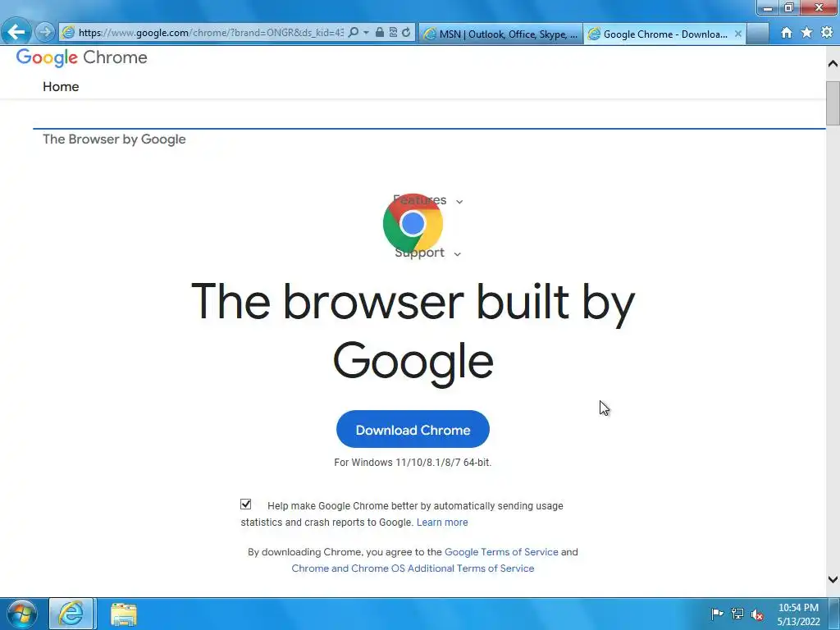
Task: Click the search magnifier in the address bar
Action: [353, 33]
